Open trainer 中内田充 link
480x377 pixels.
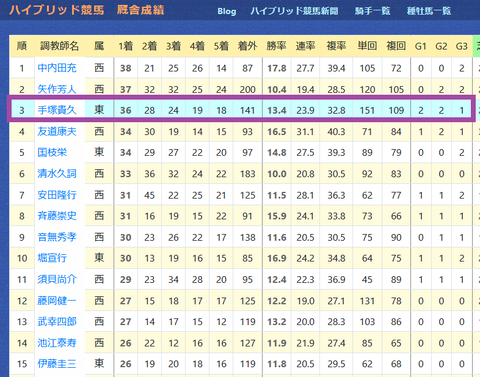[x=57, y=68]
